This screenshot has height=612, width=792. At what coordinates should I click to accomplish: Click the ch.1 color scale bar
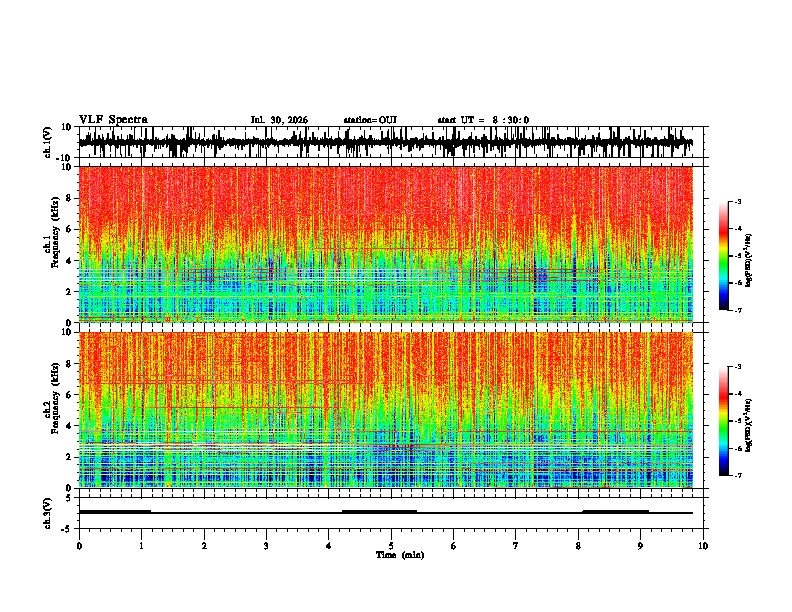coord(724,256)
